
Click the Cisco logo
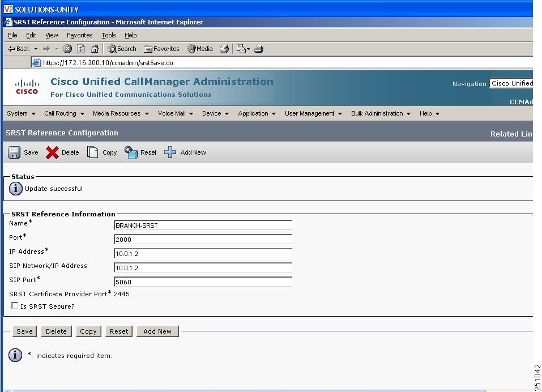point(27,87)
